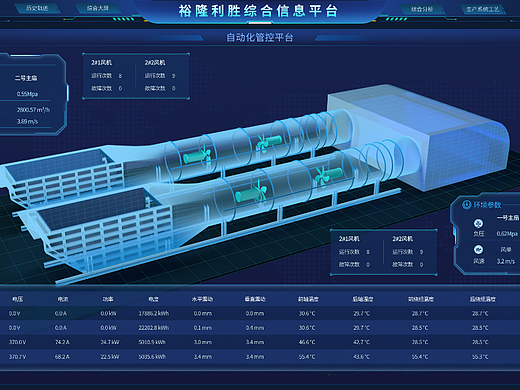Click the 43.6°C rear bearing temperature cell

pos(361,357)
